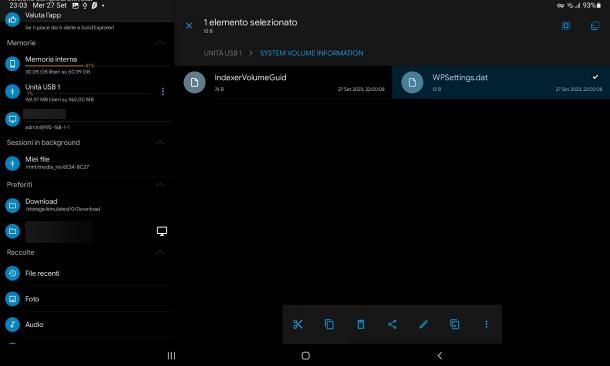Select the IndexerVolumeGuid file row

(x=284, y=82)
